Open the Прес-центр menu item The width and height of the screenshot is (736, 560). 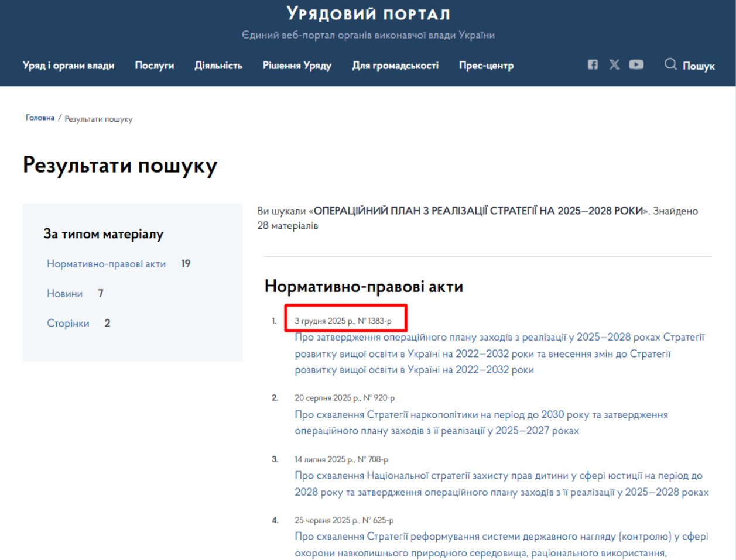(486, 66)
